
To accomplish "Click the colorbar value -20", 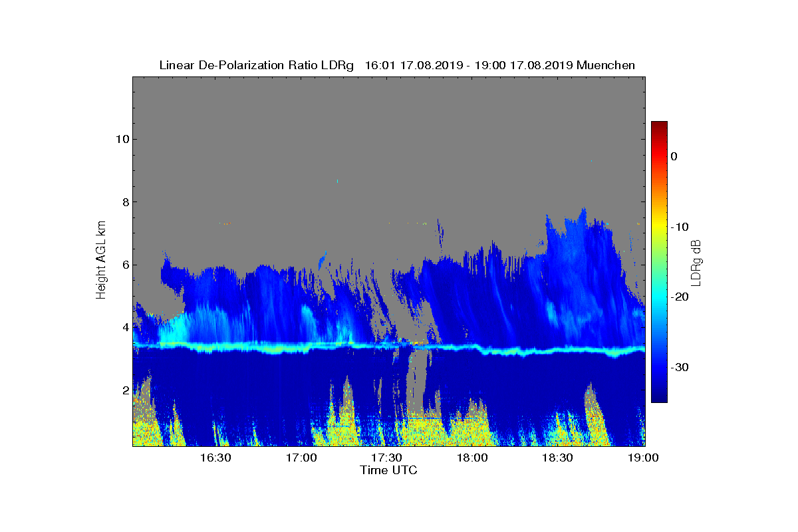I will coord(679,297).
